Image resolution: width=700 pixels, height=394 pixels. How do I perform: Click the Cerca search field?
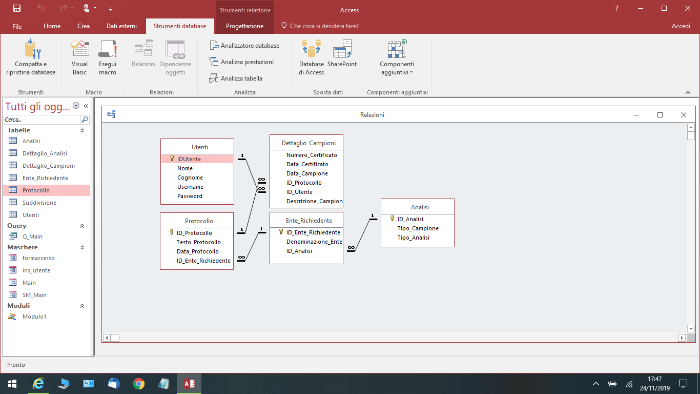click(42, 120)
